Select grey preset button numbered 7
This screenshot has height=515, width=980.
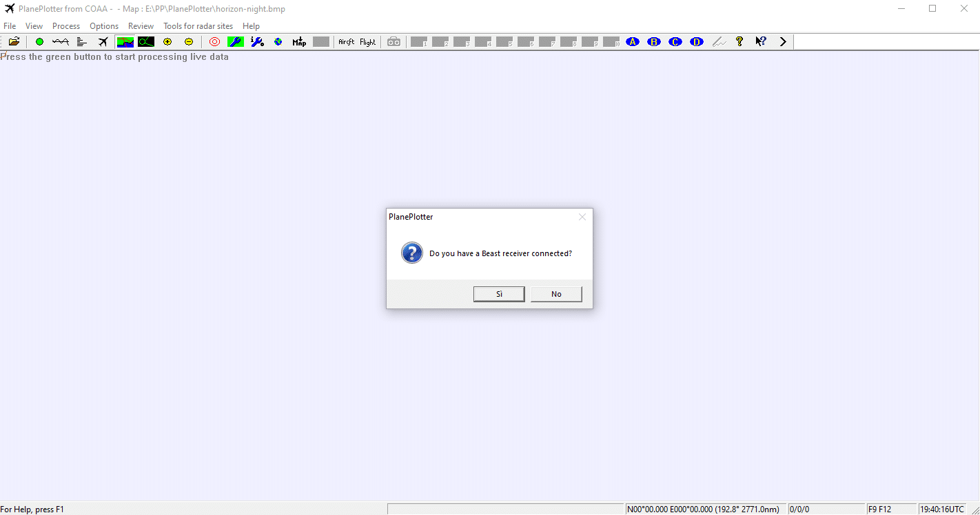point(547,42)
